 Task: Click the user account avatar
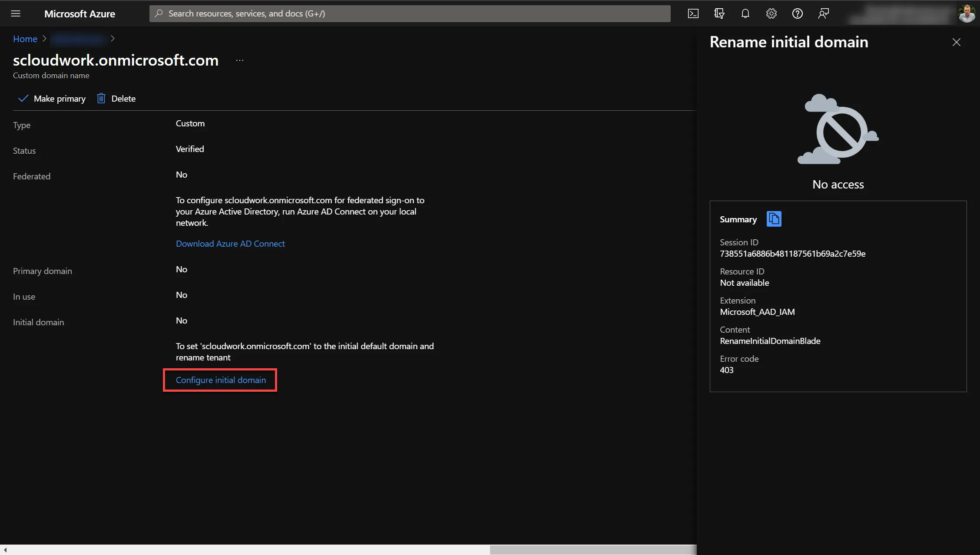[967, 13]
